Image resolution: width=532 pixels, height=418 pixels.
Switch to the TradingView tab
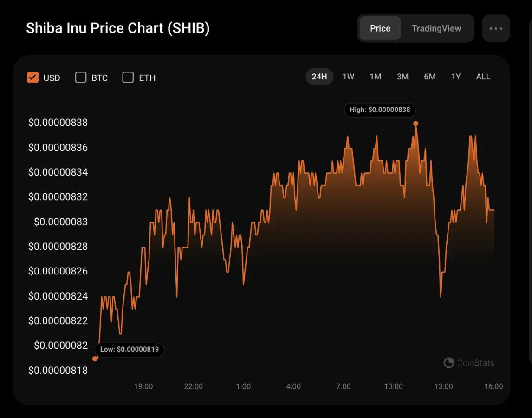click(x=436, y=28)
